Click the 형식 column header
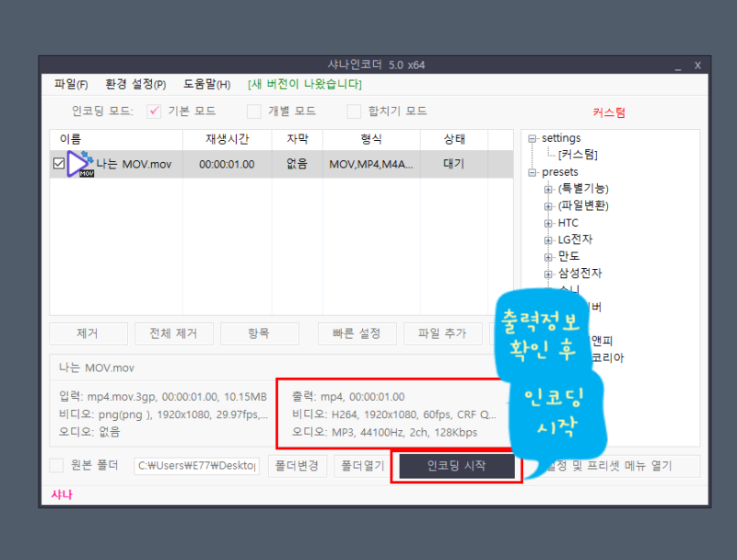The width and height of the screenshot is (737, 560). coord(371,139)
